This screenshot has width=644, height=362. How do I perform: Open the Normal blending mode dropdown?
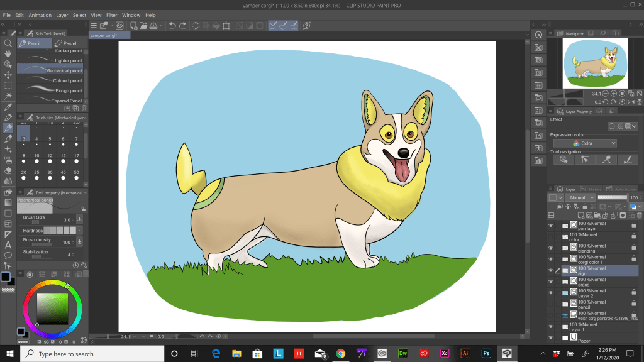tap(580, 197)
